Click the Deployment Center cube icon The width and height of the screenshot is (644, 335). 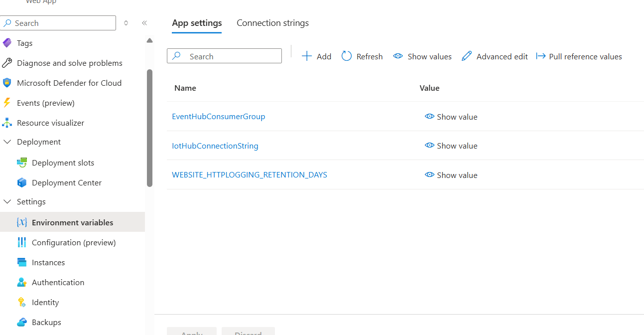[x=22, y=182]
